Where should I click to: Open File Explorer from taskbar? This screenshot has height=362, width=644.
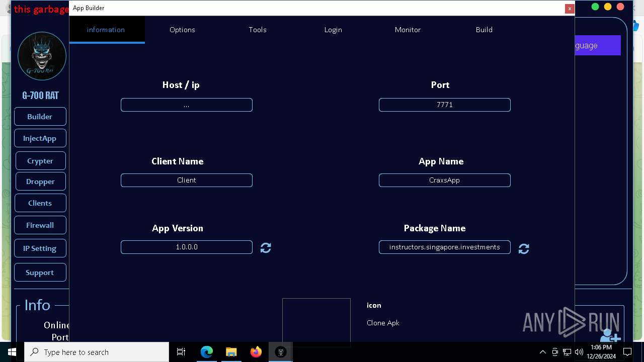(231, 352)
